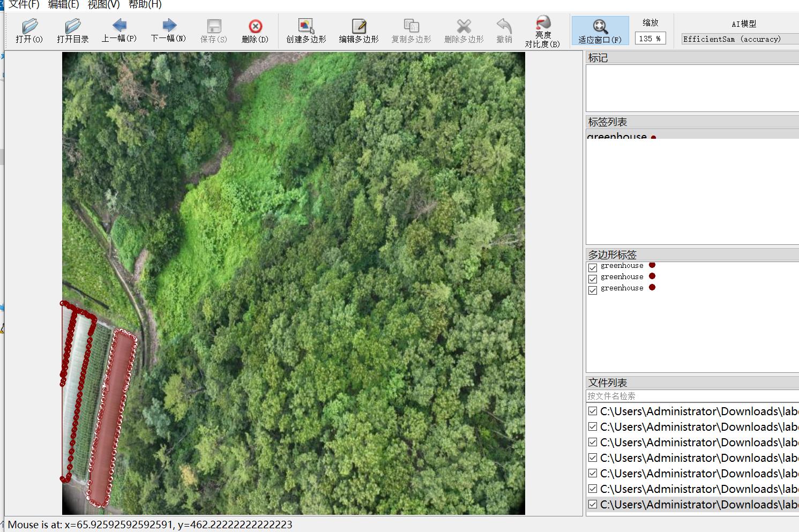Open the File menu
The height and width of the screenshot is (532, 799).
click(x=24, y=5)
